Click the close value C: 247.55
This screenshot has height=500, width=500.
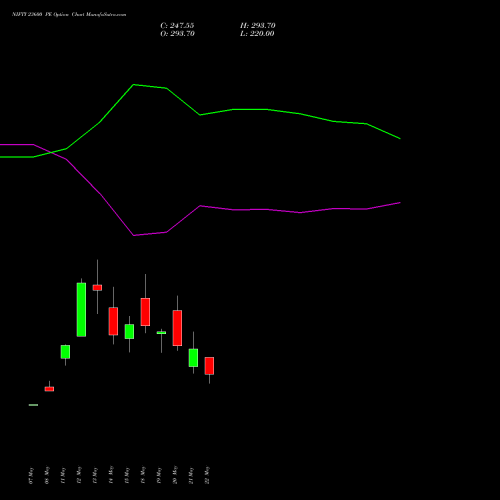(x=177, y=26)
